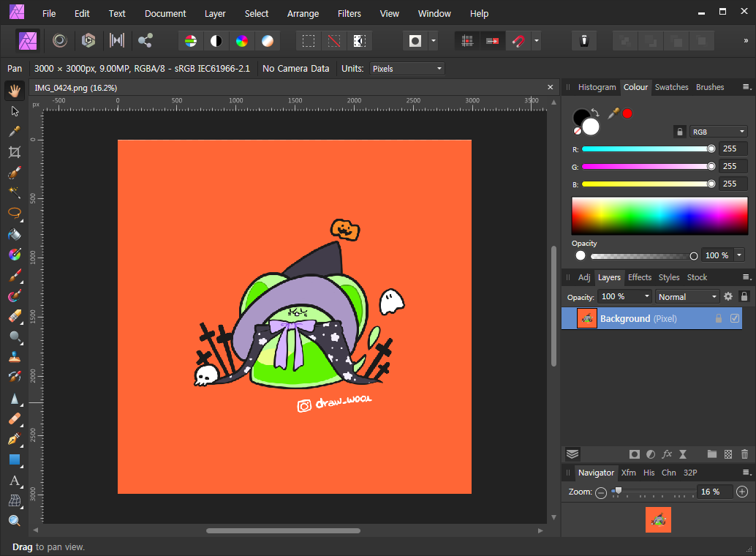Viewport: 756px width, 556px height.
Task: Switch to Develop Persona
Action: pyautogui.click(x=88, y=40)
